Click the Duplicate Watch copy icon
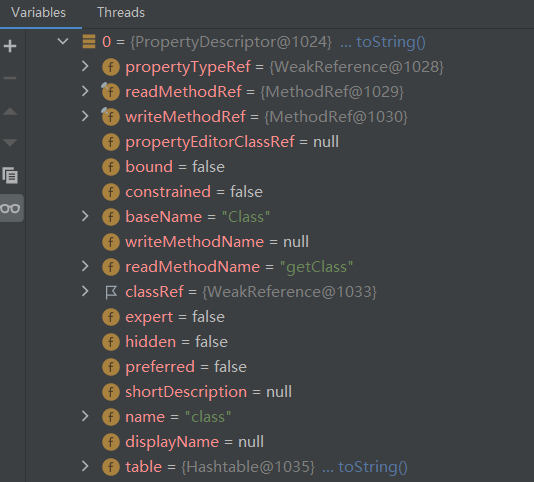534x482 pixels. (10, 175)
